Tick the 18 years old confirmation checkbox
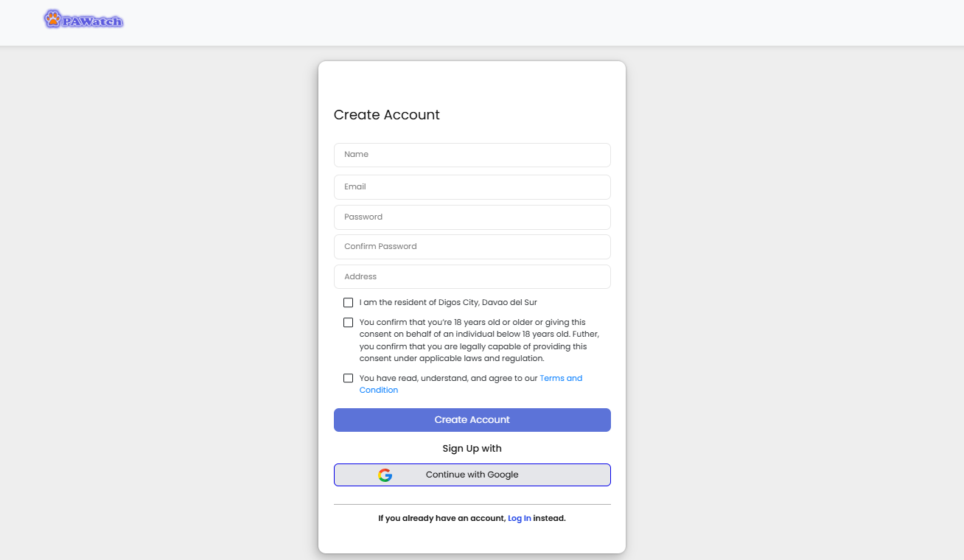The height and width of the screenshot is (560, 964). tap(348, 323)
